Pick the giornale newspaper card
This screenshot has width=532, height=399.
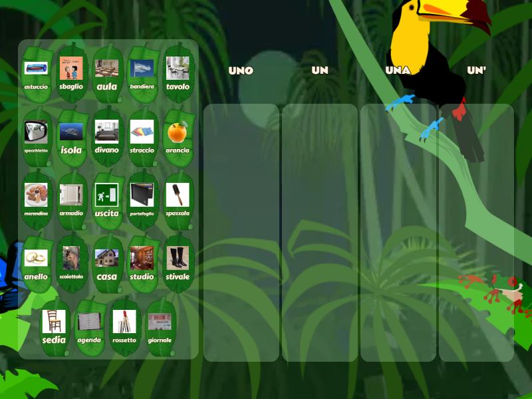160,327
